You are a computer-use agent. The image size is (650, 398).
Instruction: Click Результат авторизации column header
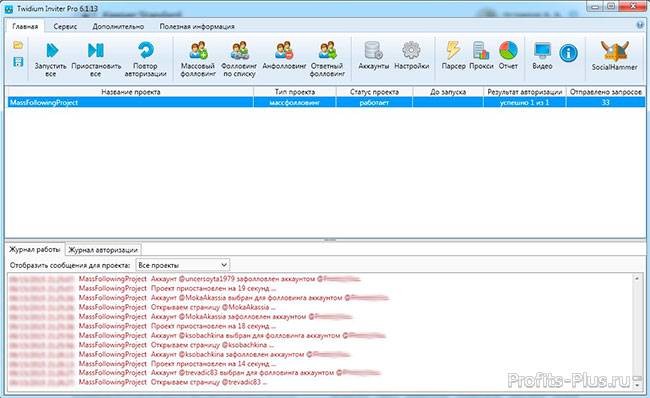pos(525,92)
